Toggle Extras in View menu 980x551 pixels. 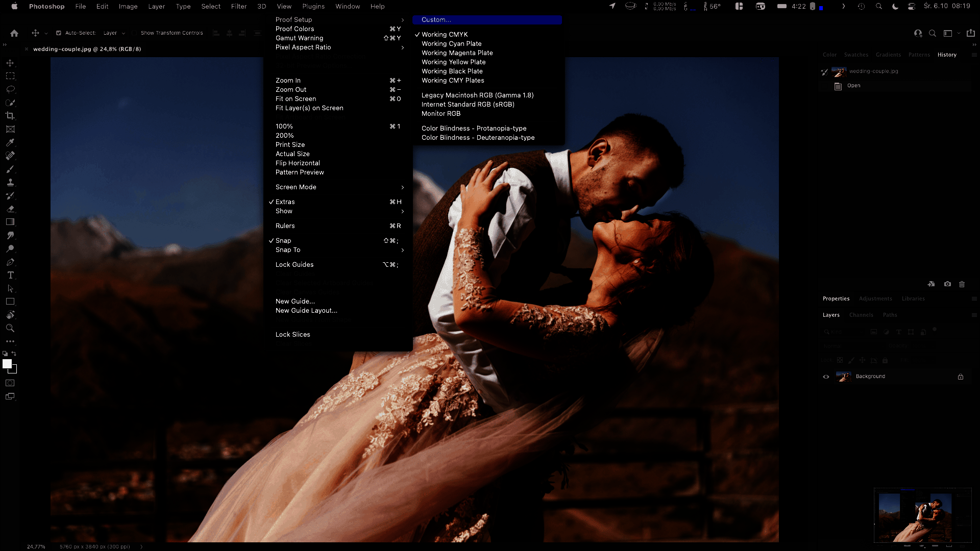338,202
